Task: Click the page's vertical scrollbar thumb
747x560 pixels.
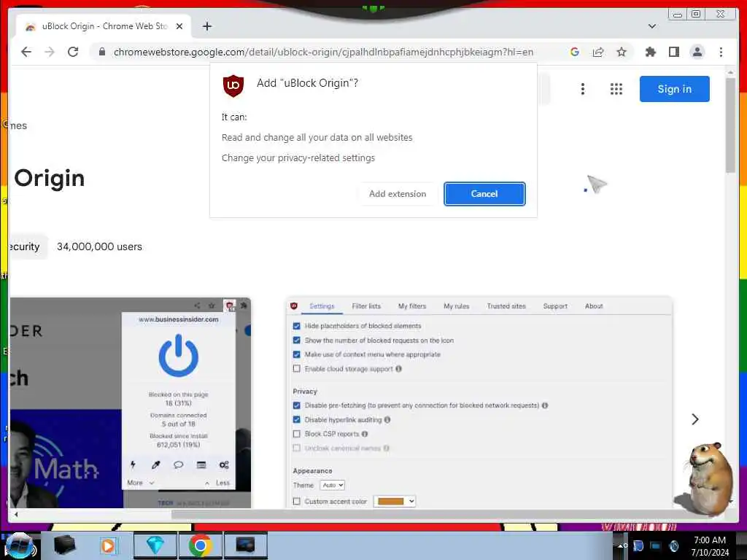Action: pos(731,125)
